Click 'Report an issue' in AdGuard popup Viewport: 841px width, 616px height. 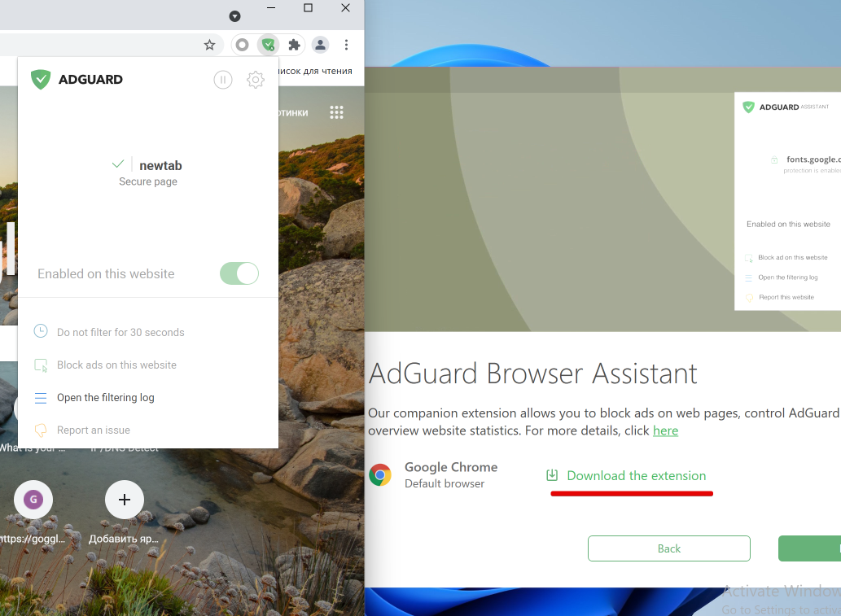click(92, 430)
